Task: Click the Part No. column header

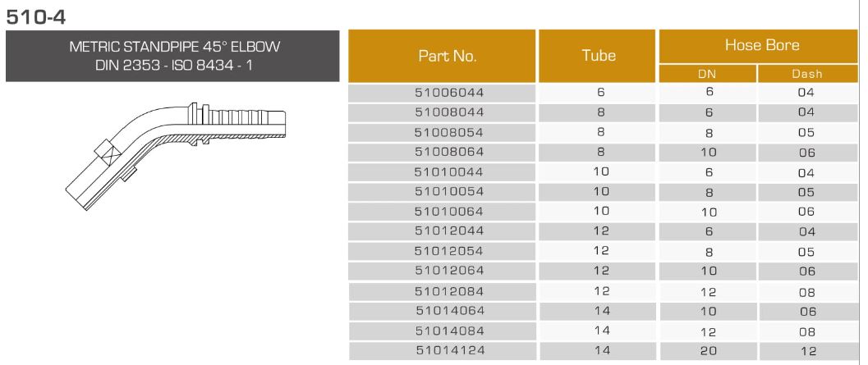Action: pyautogui.click(x=447, y=57)
